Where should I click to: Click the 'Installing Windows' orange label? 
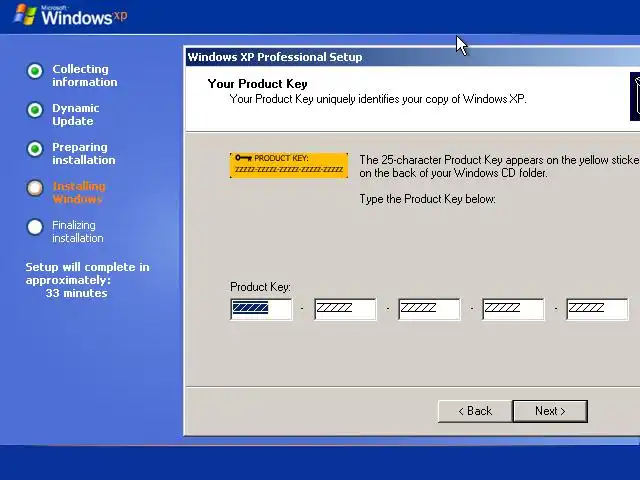click(x=79, y=193)
